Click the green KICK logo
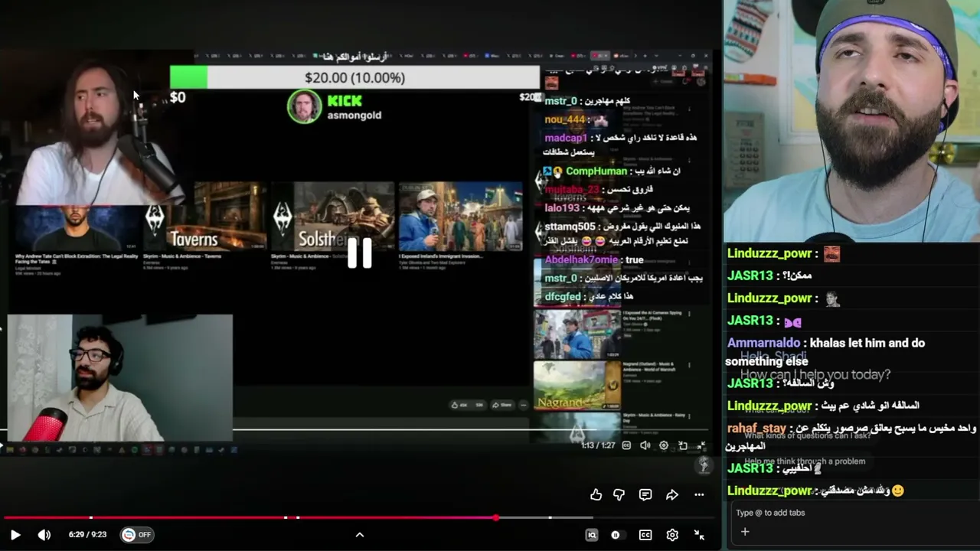The height and width of the screenshot is (551, 980). pyautogui.click(x=345, y=100)
